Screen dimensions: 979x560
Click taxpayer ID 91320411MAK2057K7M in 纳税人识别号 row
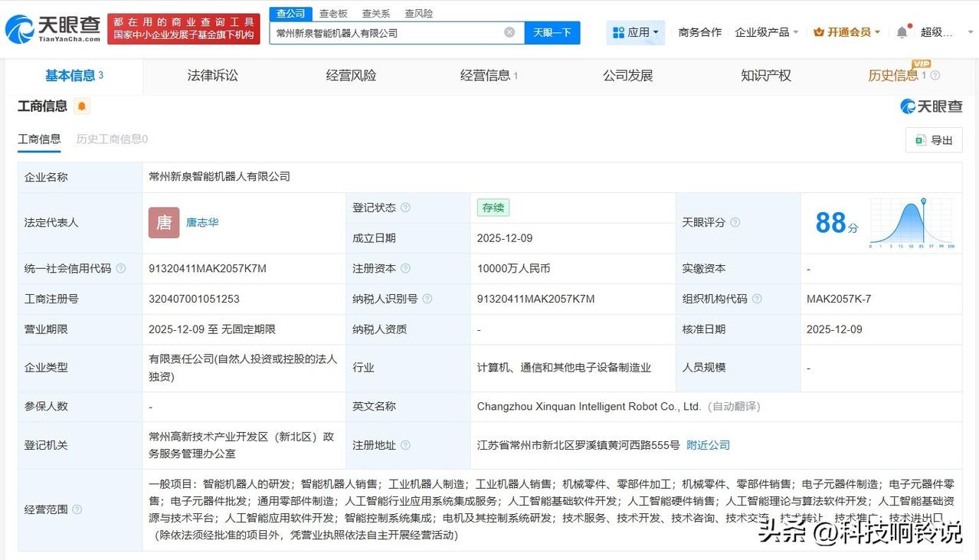pyautogui.click(x=535, y=299)
